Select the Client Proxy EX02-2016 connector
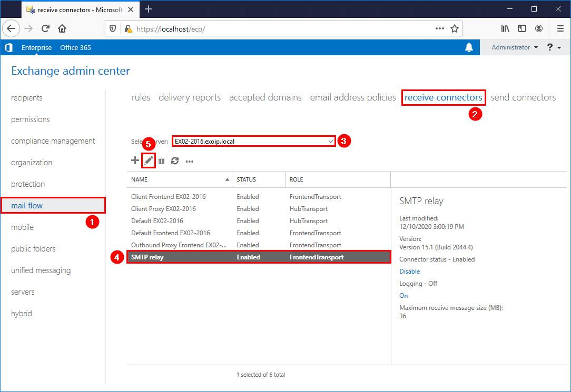This screenshot has height=392, width=571. click(x=259, y=209)
